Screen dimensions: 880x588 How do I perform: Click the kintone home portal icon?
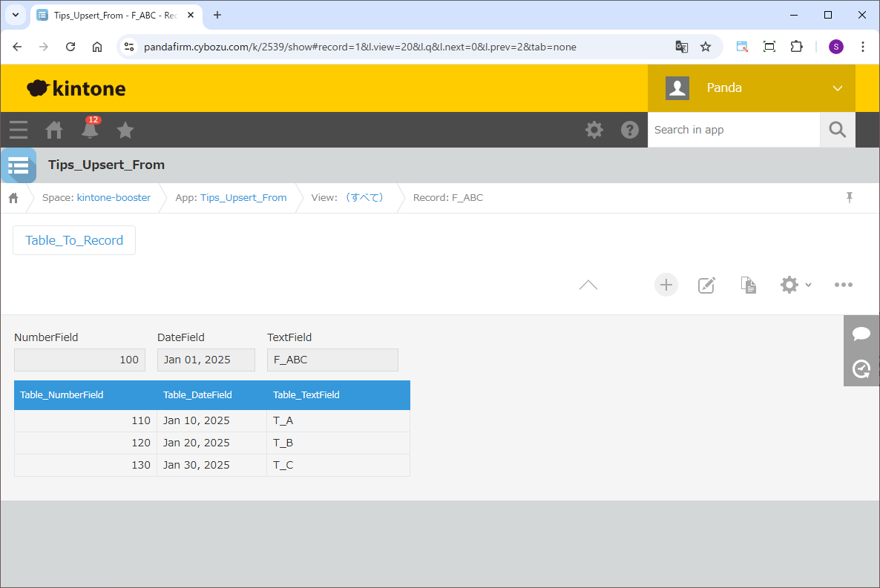coord(54,131)
